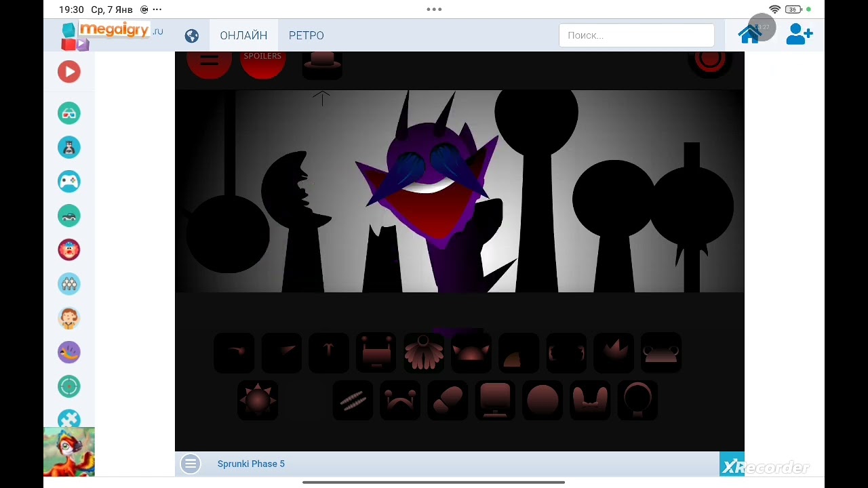Open the panda character games category

[x=69, y=147]
